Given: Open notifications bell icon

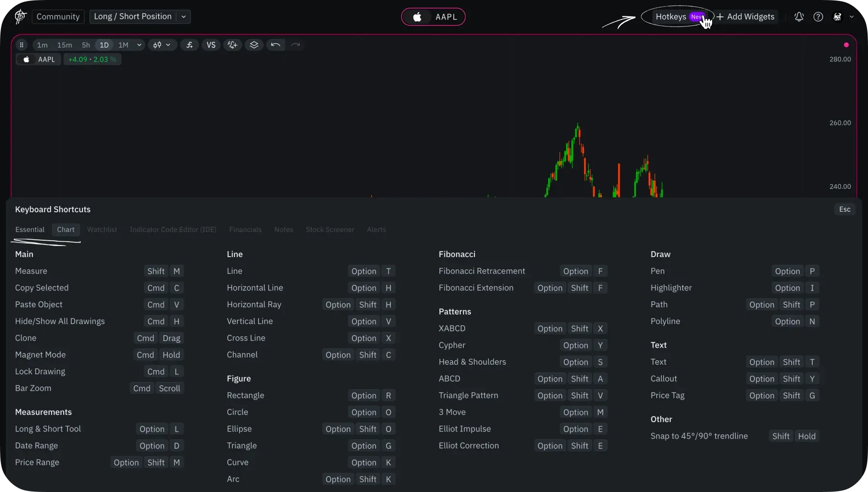Looking at the screenshot, I should click(799, 17).
